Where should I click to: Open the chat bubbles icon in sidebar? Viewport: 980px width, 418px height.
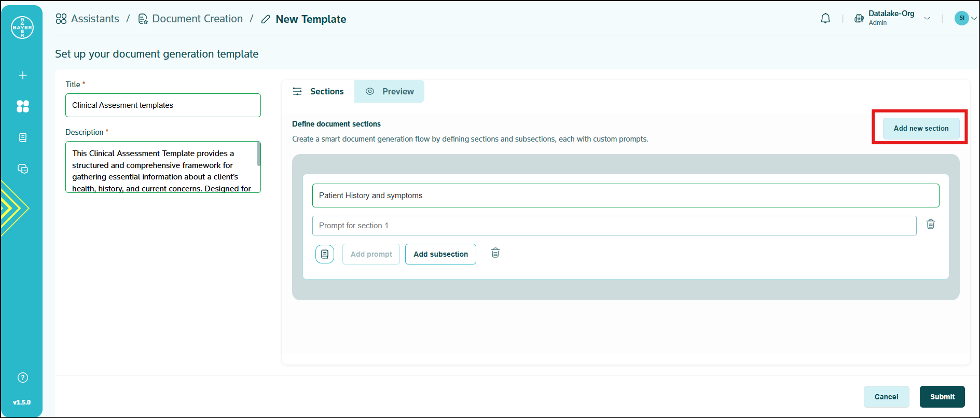[x=23, y=169]
